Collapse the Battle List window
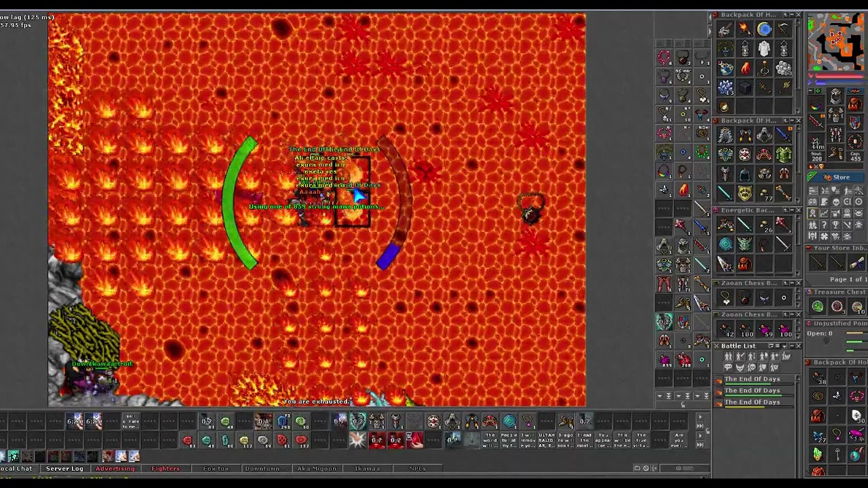The width and height of the screenshot is (868, 488). tap(792, 346)
